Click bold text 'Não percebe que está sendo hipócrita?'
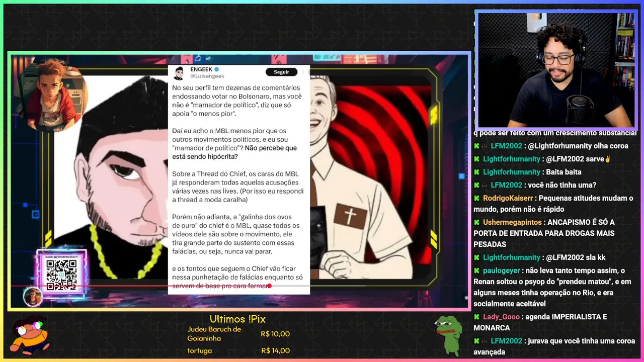The image size is (644, 362). coord(234,152)
